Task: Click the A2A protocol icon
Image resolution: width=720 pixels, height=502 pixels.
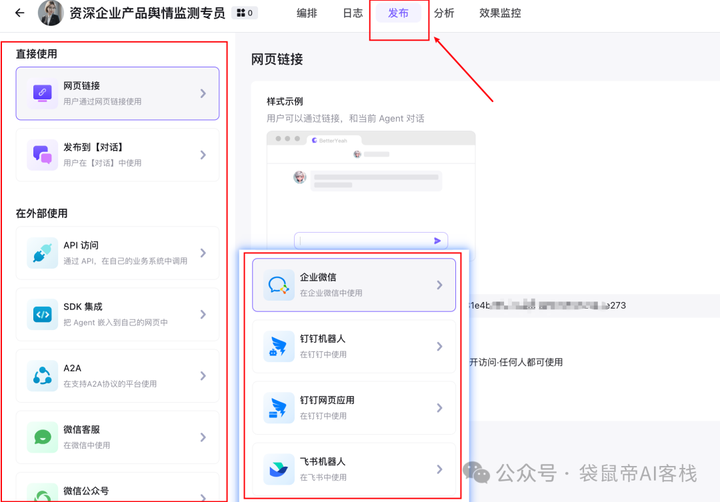Action: (x=42, y=376)
